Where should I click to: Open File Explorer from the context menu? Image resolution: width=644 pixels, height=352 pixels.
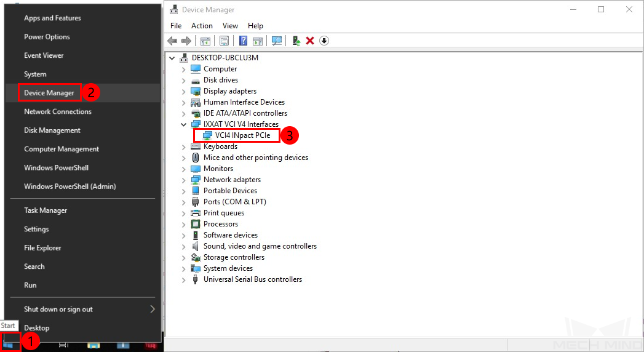coord(42,247)
